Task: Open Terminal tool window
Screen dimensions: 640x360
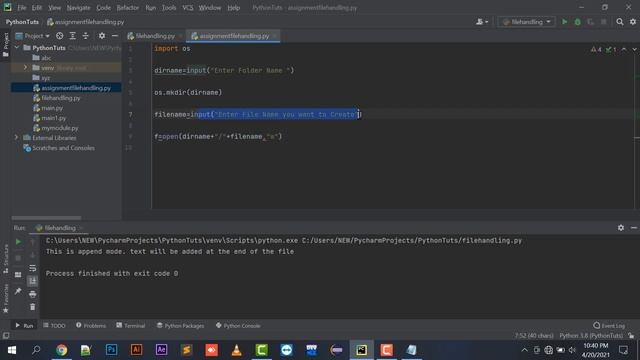Action: pyautogui.click(x=131, y=326)
